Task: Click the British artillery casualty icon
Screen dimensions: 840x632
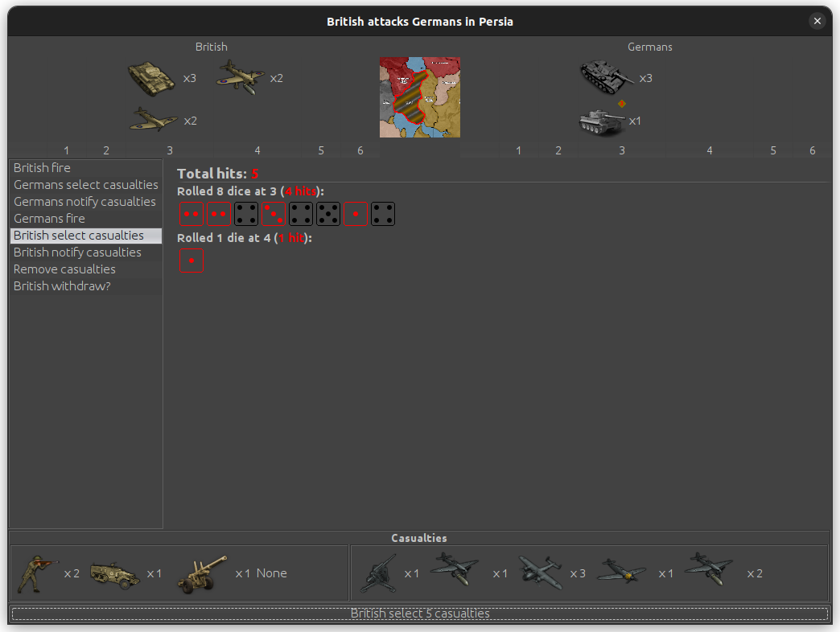Action: tap(202, 574)
